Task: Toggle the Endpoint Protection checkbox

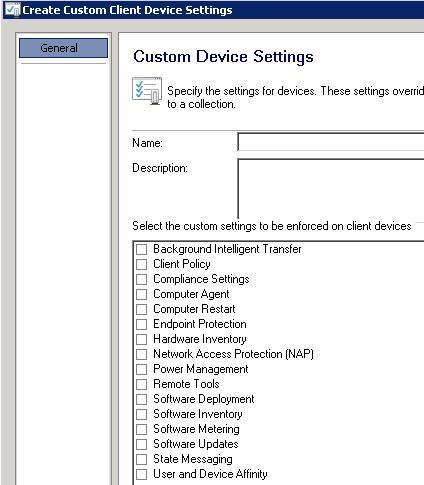Action: click(x=141, y=324)
